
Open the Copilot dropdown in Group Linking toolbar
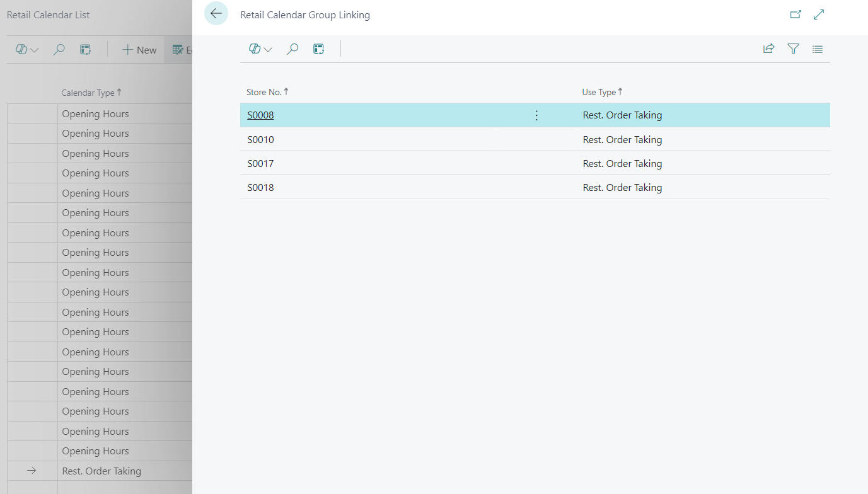tap(260, 49)
